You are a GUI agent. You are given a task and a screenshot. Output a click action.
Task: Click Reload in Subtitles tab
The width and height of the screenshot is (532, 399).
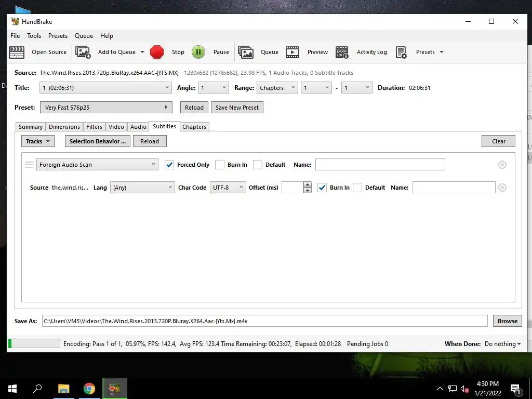tap(150, 141)
